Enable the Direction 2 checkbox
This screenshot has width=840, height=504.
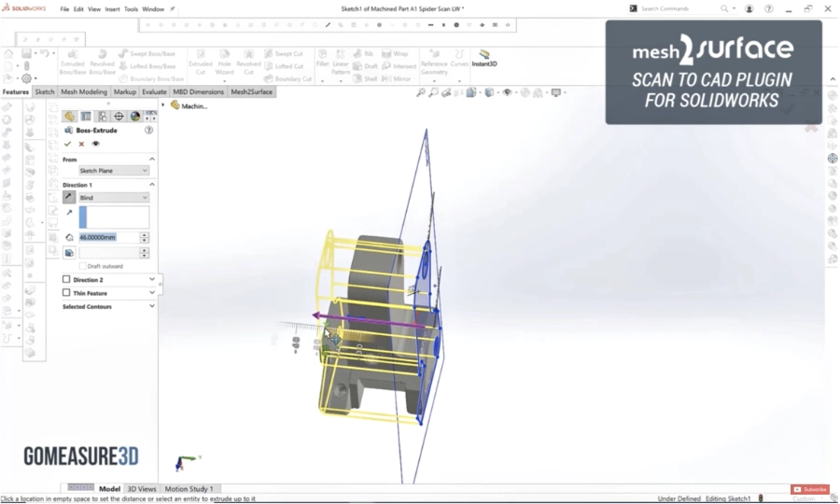click(66, 280)
